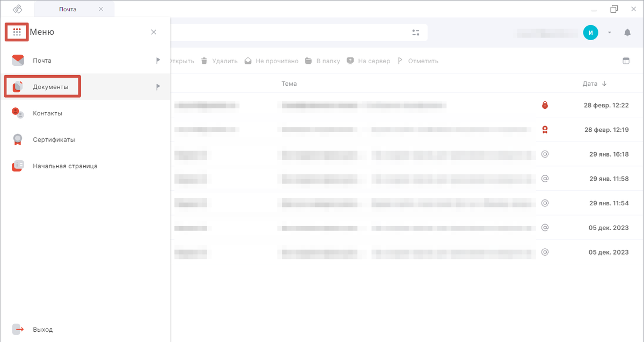Click В папку toolbar button
The width and height of the screenshot is (644, 342).
coord(323,61)
